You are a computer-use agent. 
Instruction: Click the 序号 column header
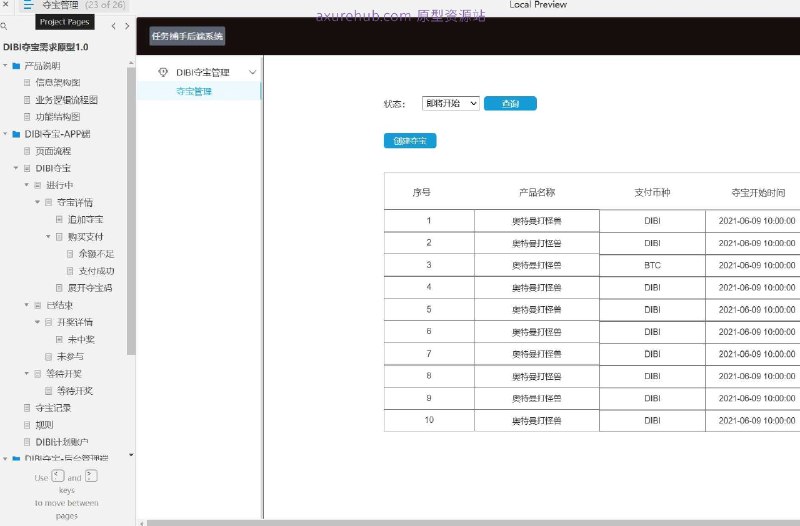[x=421, y=192]
